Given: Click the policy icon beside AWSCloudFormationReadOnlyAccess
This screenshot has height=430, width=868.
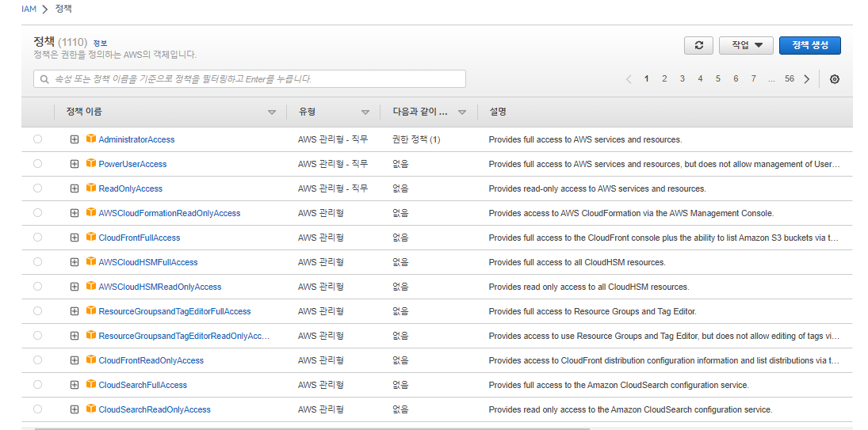Looking at the screenshot, I should point(91,212).
